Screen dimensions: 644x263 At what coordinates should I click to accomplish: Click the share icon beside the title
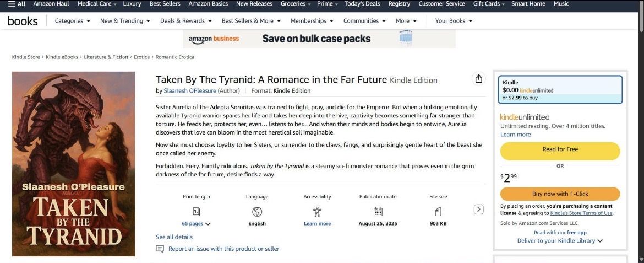[x=479, y=79]
